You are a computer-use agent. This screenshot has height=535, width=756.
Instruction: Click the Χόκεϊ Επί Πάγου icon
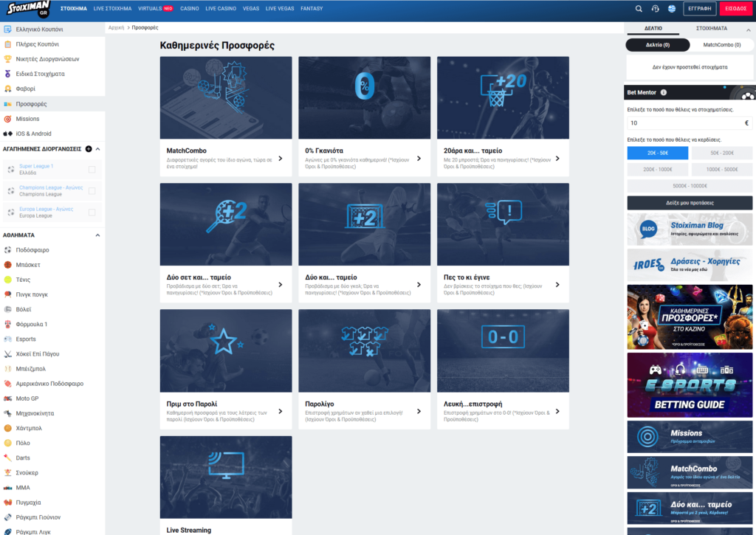pos(7,353)
